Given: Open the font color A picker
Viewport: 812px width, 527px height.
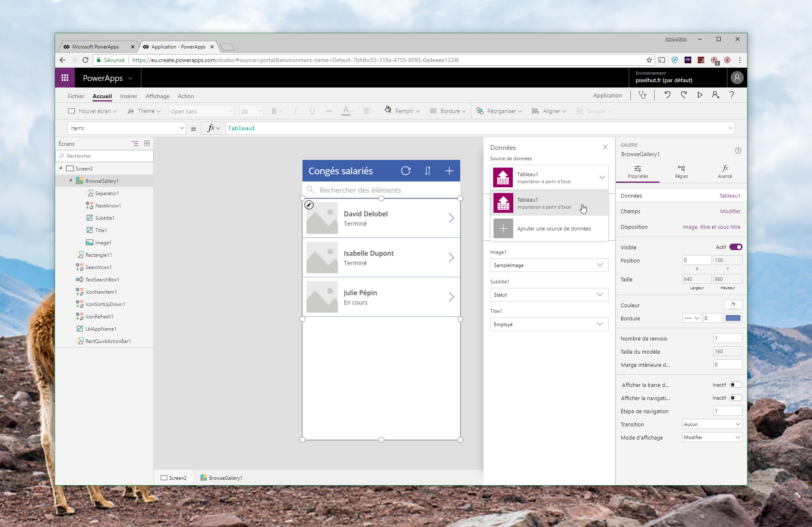Looking at the screenshot, I should 347,111.
